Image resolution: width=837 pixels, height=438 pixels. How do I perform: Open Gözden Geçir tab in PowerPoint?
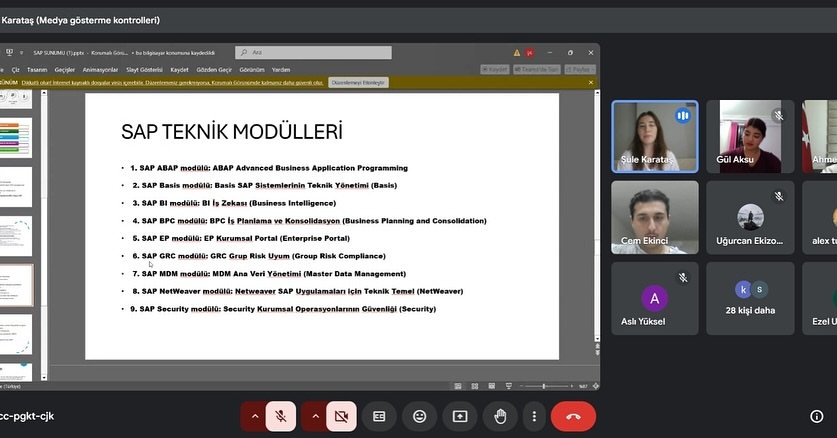(214, 70)
